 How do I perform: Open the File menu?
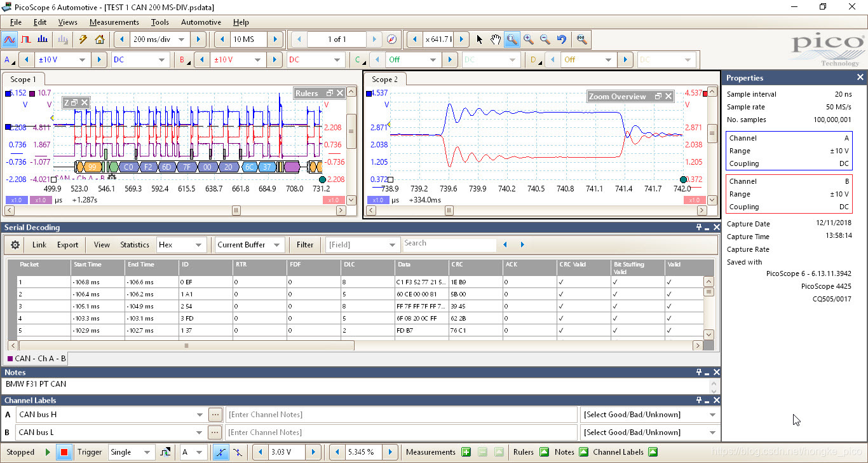[16, 22]
